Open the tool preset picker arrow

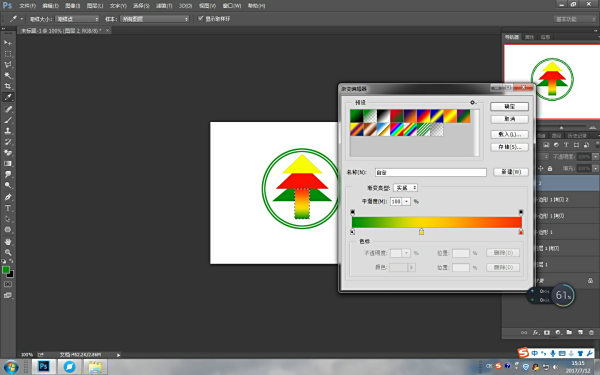[x=21, y=19]
